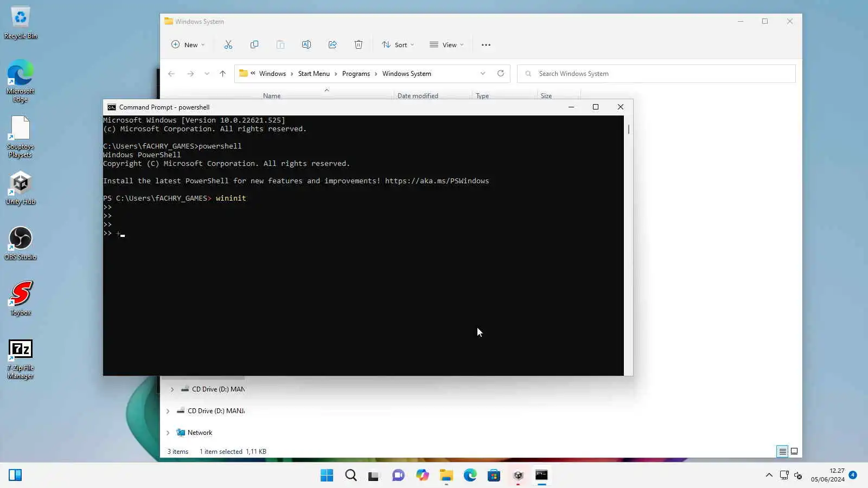Maximize the Command Prompt window

pos(596,107)
